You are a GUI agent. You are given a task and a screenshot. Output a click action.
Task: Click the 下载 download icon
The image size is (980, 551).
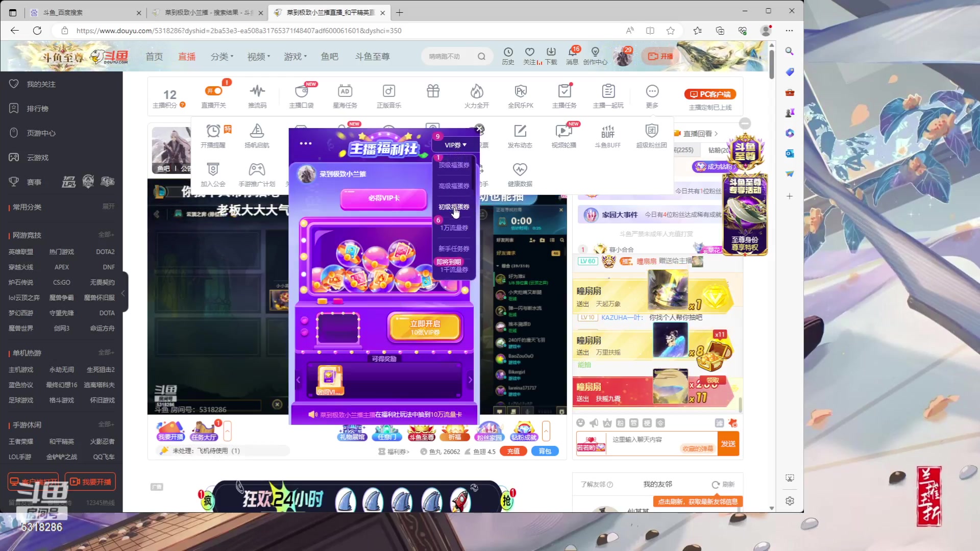pos(551,56)
